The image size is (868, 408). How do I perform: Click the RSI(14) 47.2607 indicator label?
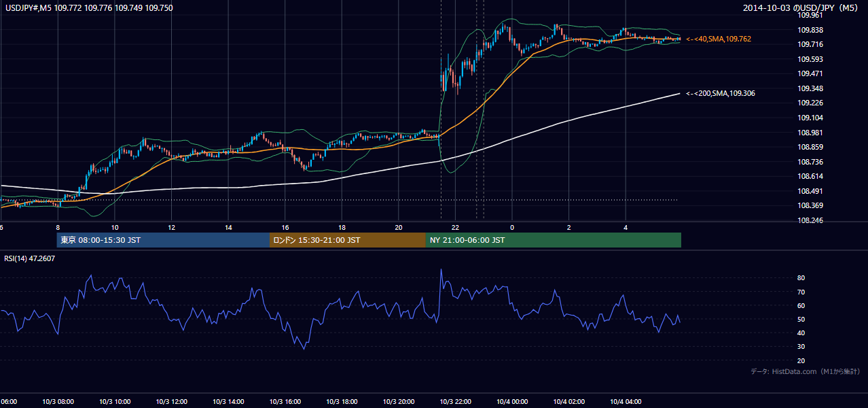pyautogui.click(x=30, y=258)
